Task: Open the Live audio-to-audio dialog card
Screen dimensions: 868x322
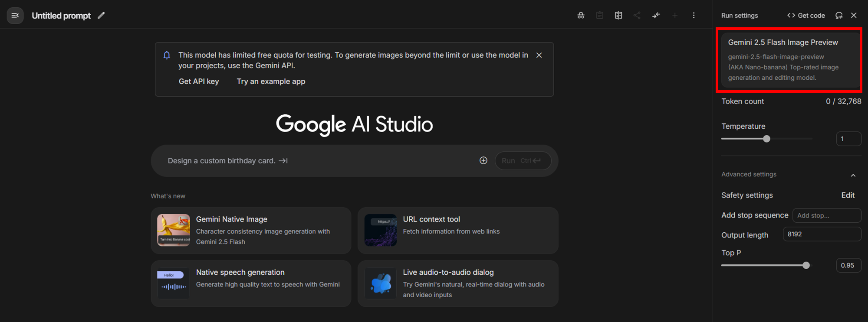Action: [x=458, y=284]
